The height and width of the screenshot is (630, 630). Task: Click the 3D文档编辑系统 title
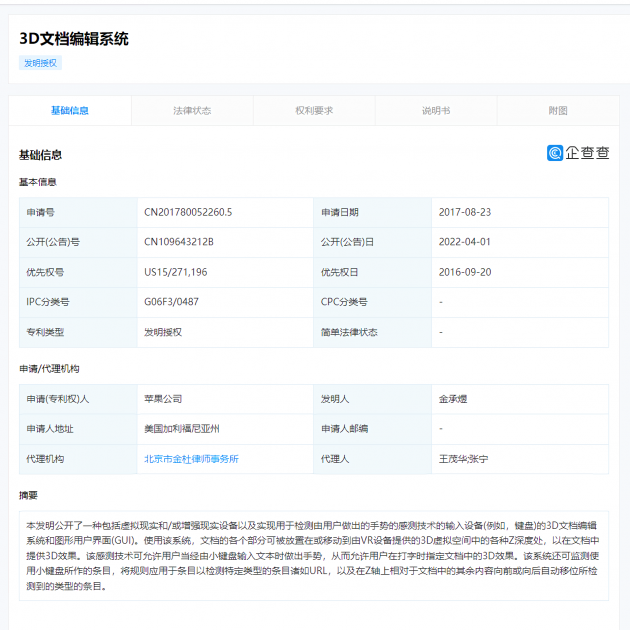[x=74, y=39]
